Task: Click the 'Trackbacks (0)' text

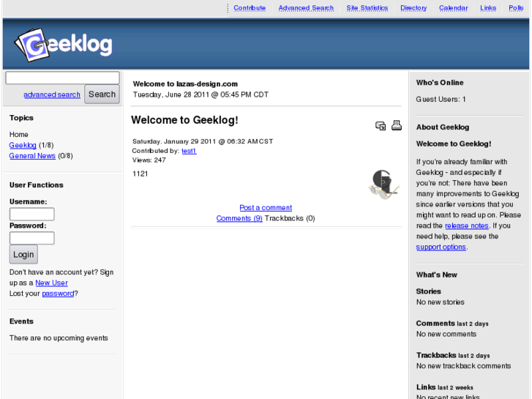Action: point(290,218)
